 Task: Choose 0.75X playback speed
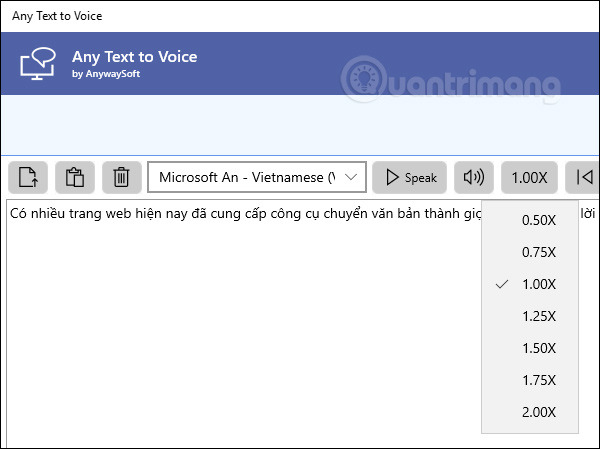click(530, 252)
